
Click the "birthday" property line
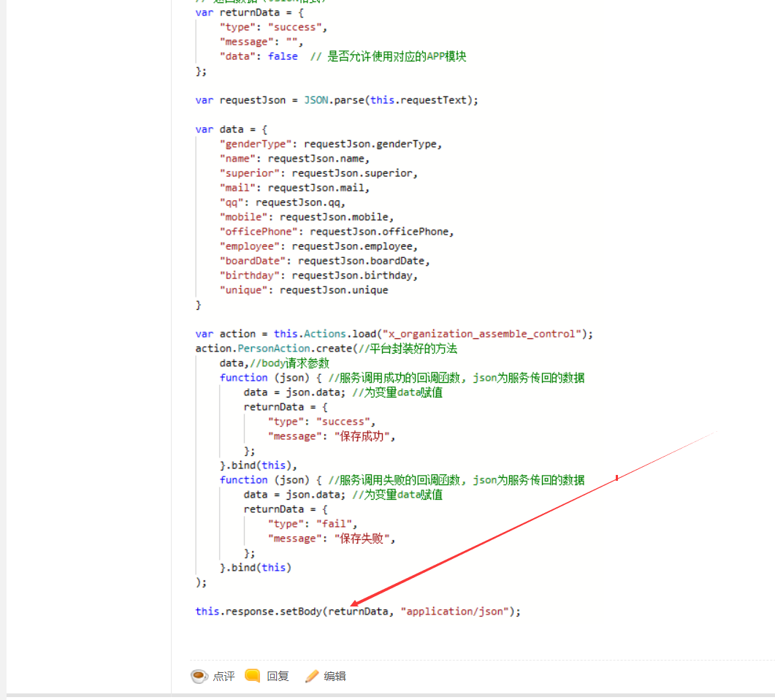[318, 275]
